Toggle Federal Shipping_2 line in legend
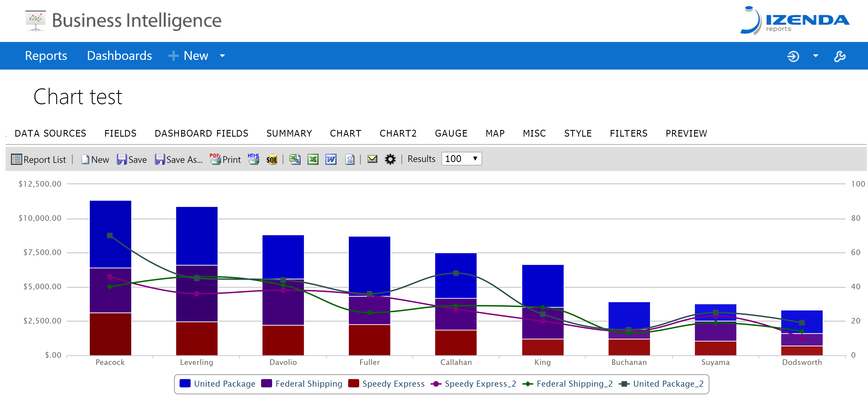The width and height of the screenshot is (868, 414). pos(567,384)
